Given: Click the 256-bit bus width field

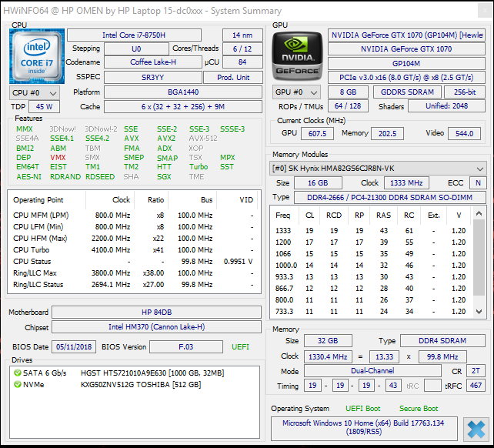Looking at the screenshot, I should pos(465,92).
